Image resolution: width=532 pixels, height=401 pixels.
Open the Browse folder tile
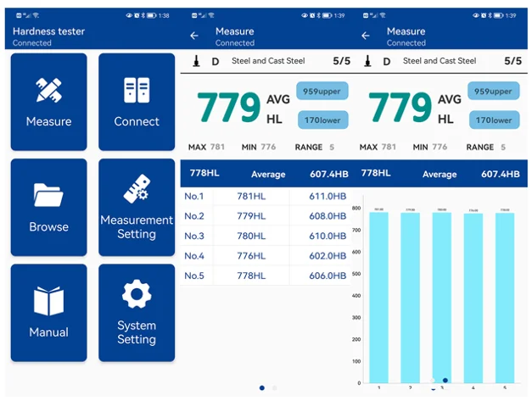(x=49, y=207)
